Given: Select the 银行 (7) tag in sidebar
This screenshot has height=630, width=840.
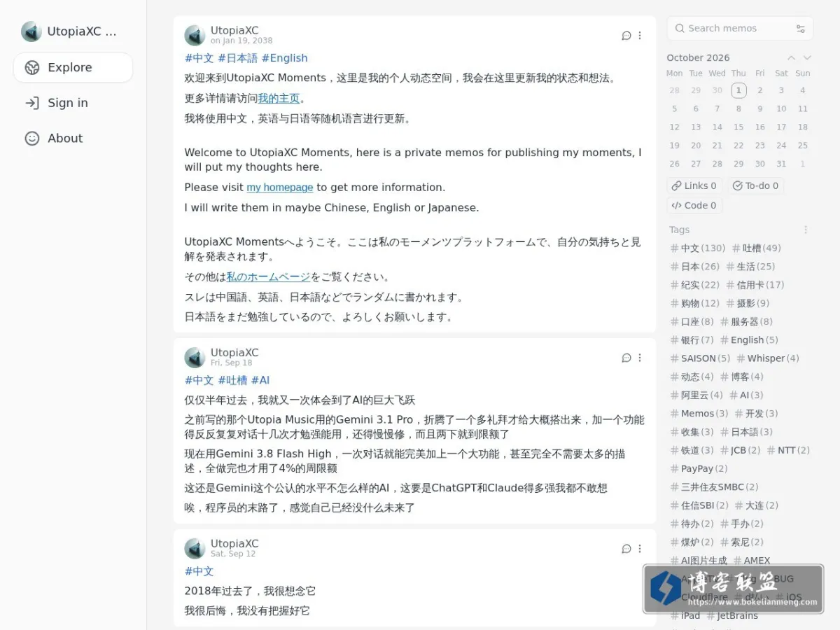Looking at the screenshot, I should [x=692, y=340].
